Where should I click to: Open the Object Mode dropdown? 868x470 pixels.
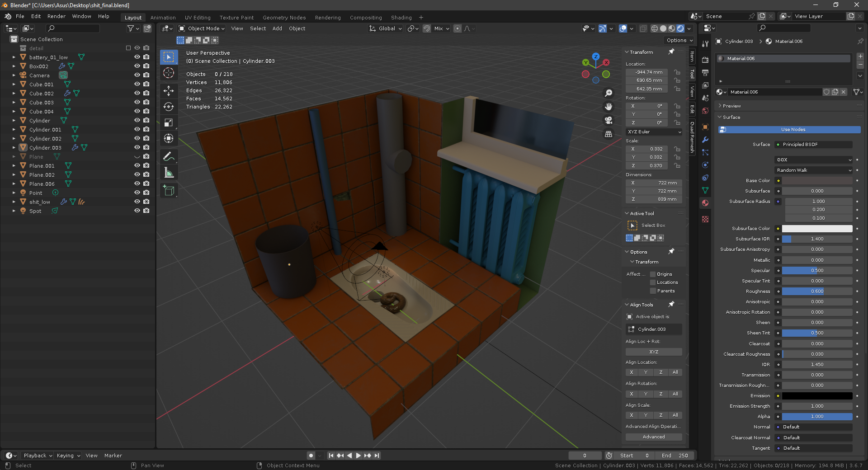click(202, 28)
